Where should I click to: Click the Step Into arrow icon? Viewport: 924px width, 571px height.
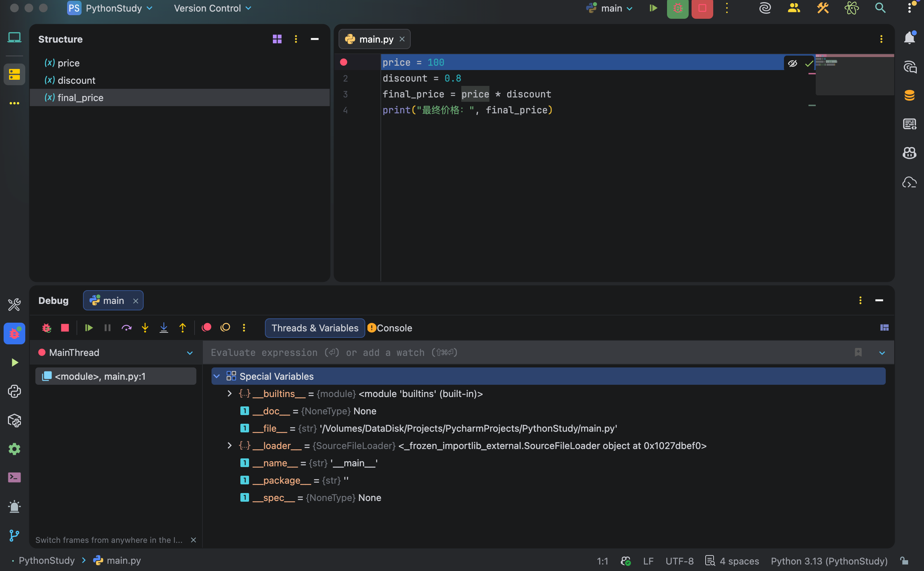(145, 328)
